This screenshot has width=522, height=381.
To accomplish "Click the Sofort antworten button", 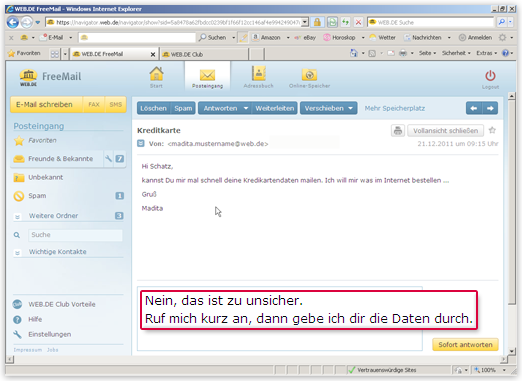I will 465,345.
